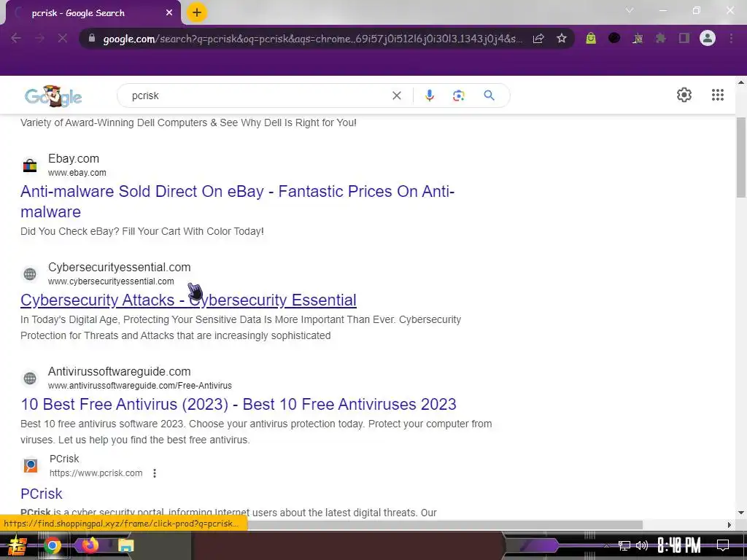
Task: Go forward in browser history
Action: (39, 38)
